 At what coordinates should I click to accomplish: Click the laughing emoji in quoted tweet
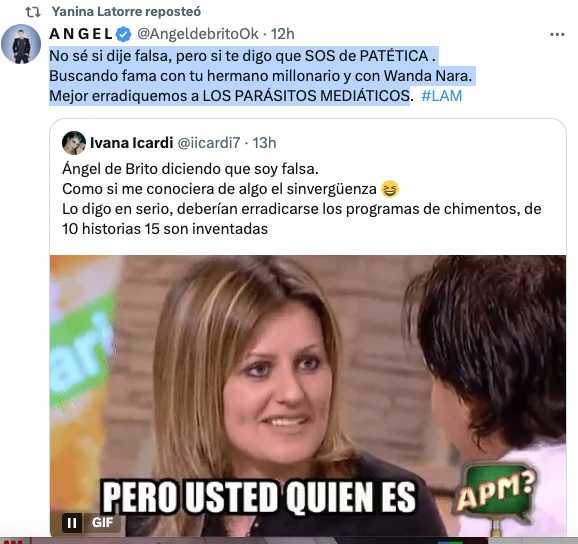(390, 189)
